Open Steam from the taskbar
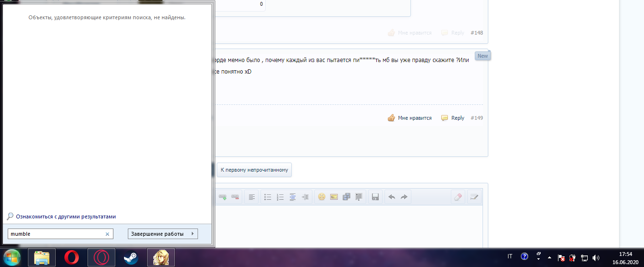This screenshot has height=267, width=644. (x=131, y=257)
